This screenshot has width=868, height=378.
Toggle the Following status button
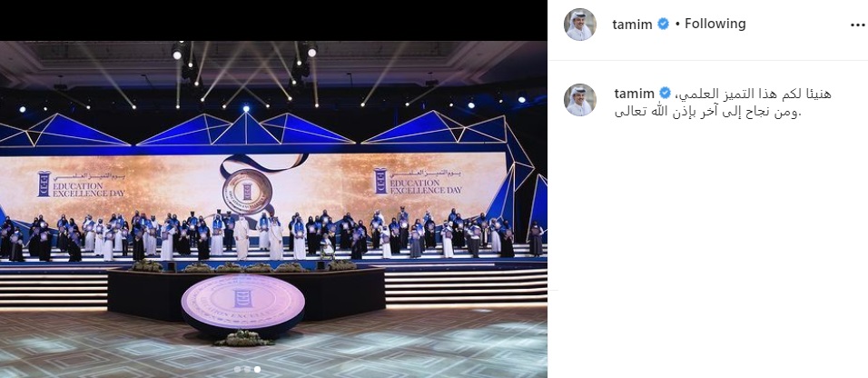click(715, 24)
